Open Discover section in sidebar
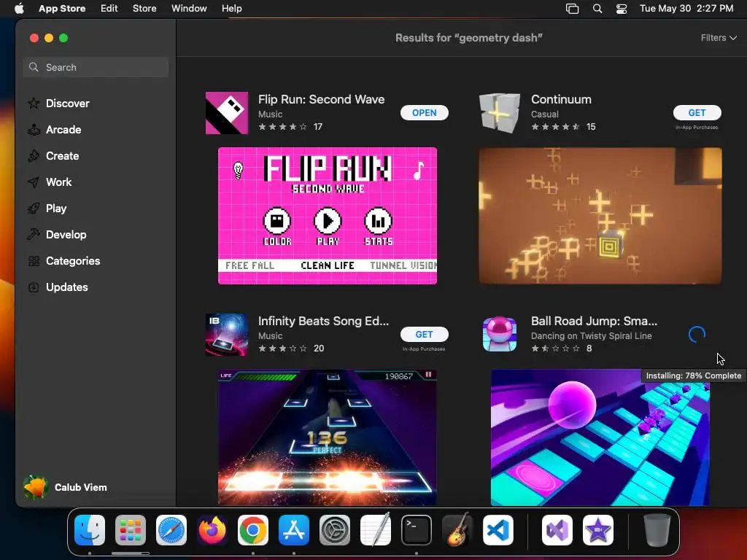 click(67, 104)
